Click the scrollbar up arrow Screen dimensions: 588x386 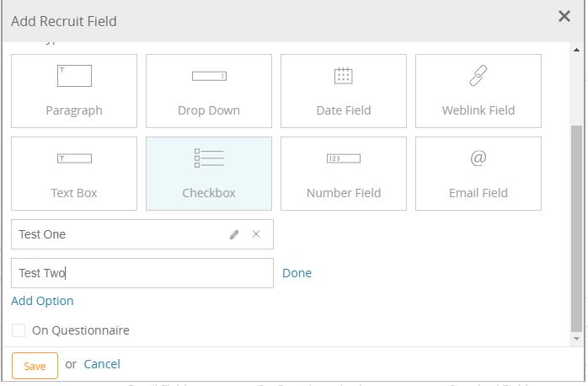tap(576, 50)
